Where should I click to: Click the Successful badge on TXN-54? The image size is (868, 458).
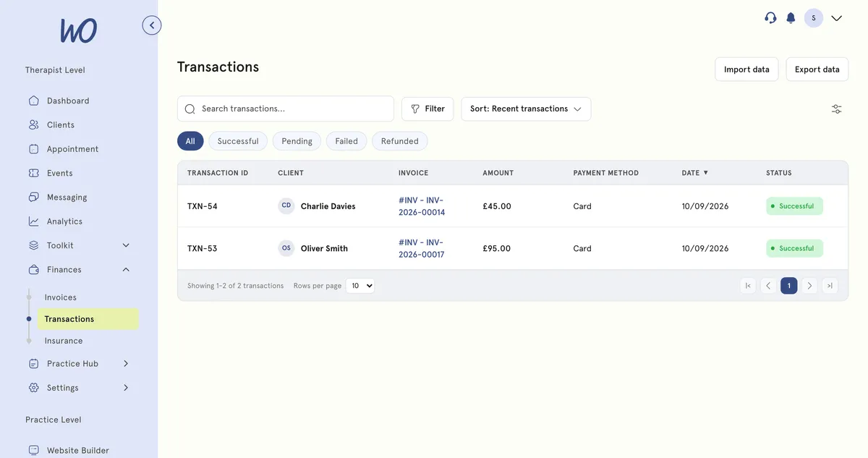(x=794, y=206)
